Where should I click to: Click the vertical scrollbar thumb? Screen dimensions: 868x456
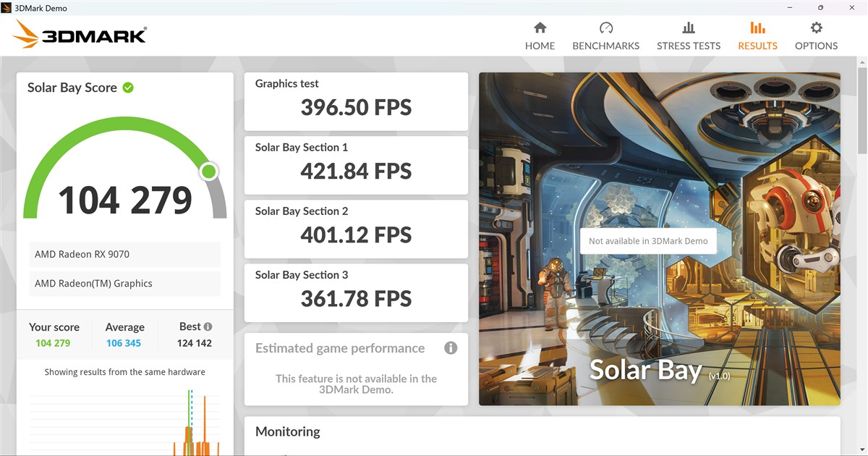[861, 109]
